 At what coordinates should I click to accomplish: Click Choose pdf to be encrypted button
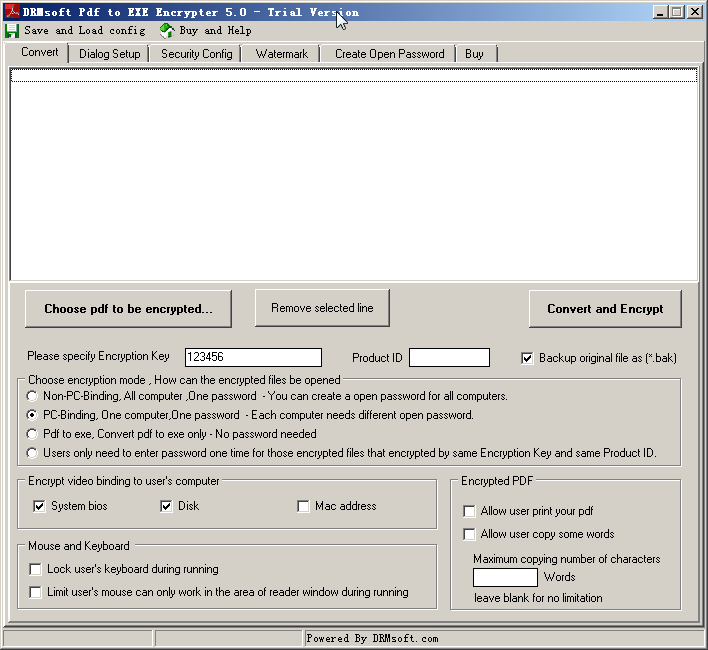click(x=128, y=309)
